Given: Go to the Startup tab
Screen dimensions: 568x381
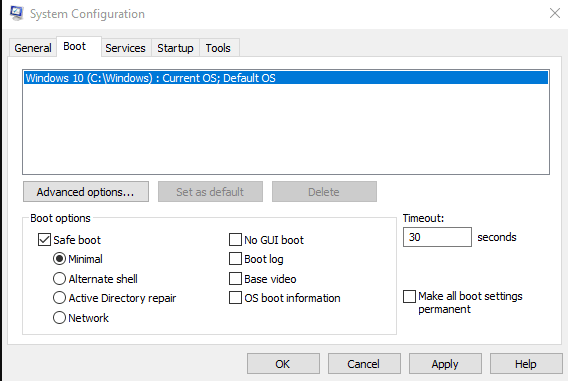Looking at the screenshot, I should pyautogui.click(x=175, y=48).
